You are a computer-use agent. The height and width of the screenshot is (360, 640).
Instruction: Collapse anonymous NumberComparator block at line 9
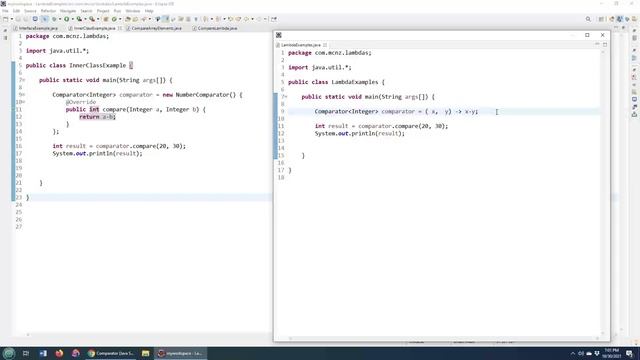(x=24, y=95)
